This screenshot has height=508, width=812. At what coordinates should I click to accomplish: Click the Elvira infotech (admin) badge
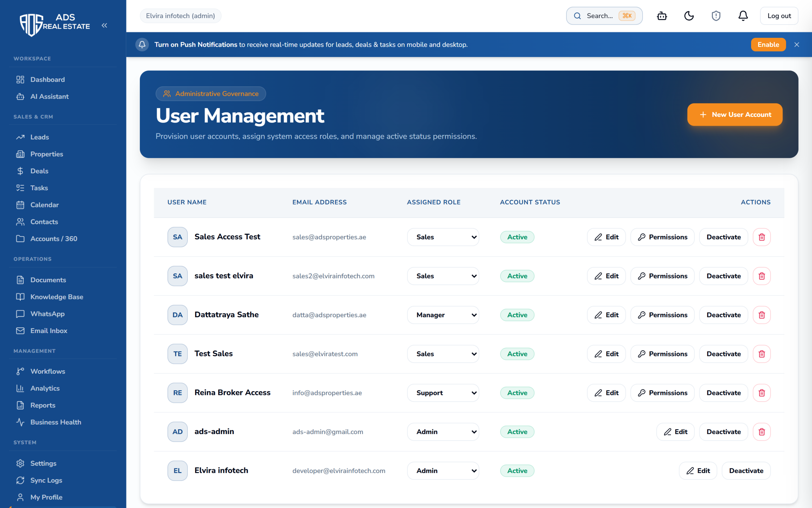point(180,16)
